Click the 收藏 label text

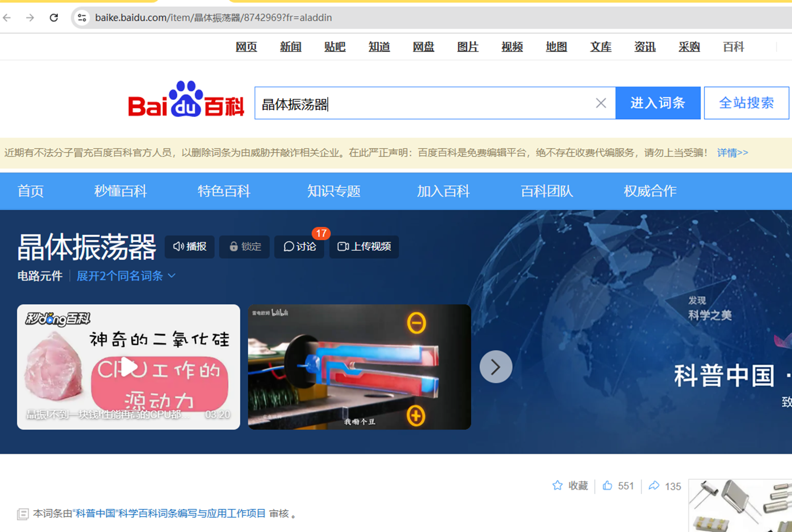[578, 485]
